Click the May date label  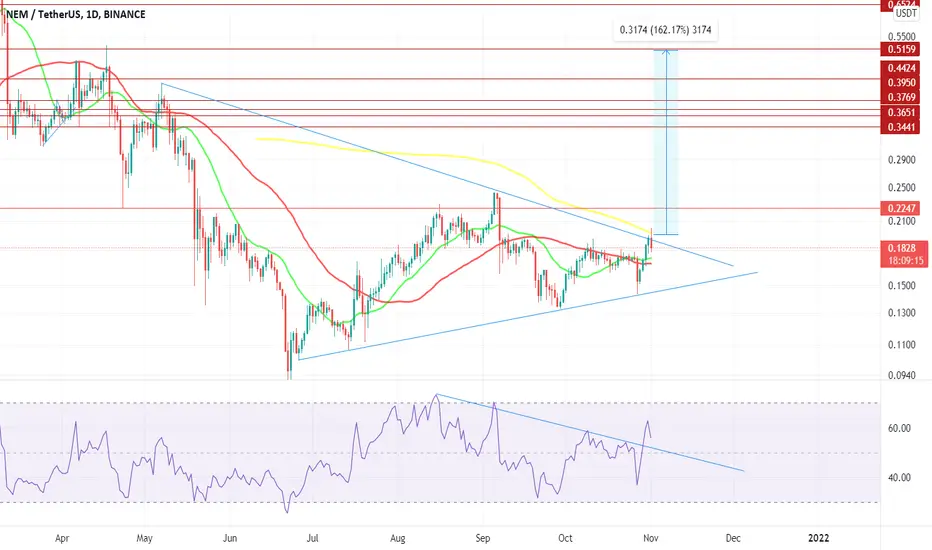pos(144,539)
